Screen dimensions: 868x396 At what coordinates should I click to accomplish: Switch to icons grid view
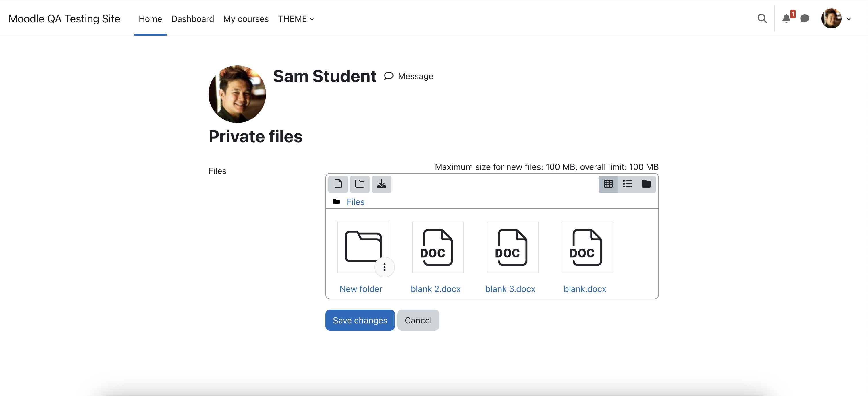(x=608, y=184)
